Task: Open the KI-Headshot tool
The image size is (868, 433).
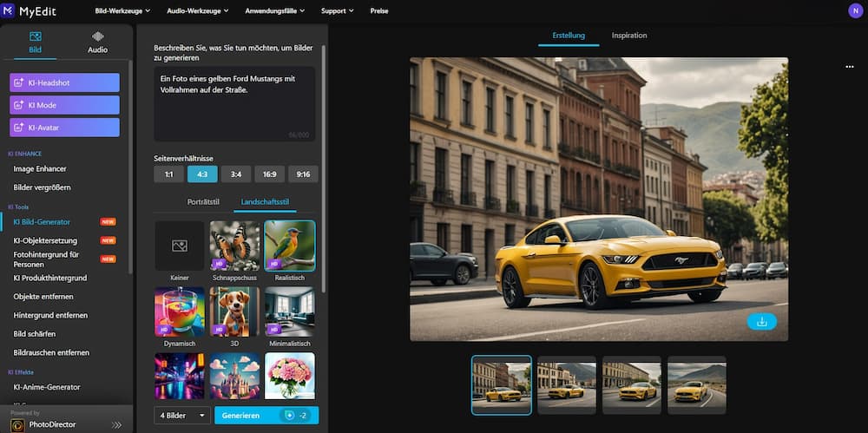Action: click(65, 82)
